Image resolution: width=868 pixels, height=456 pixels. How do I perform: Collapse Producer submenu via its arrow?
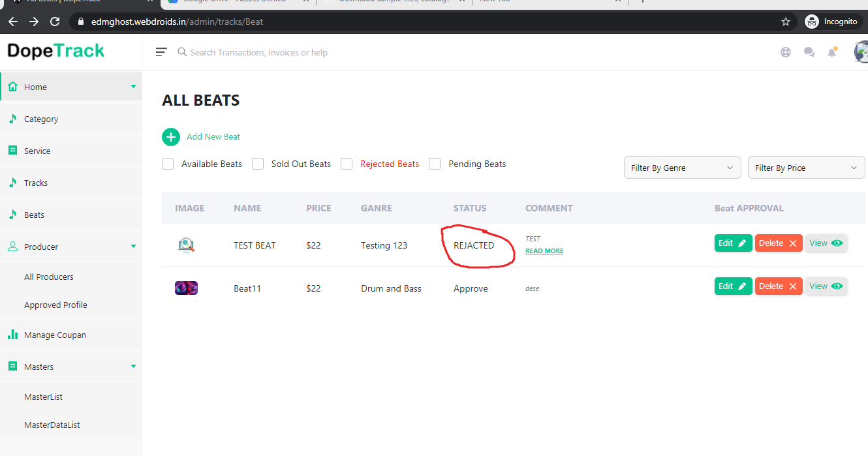coord(134,246)
